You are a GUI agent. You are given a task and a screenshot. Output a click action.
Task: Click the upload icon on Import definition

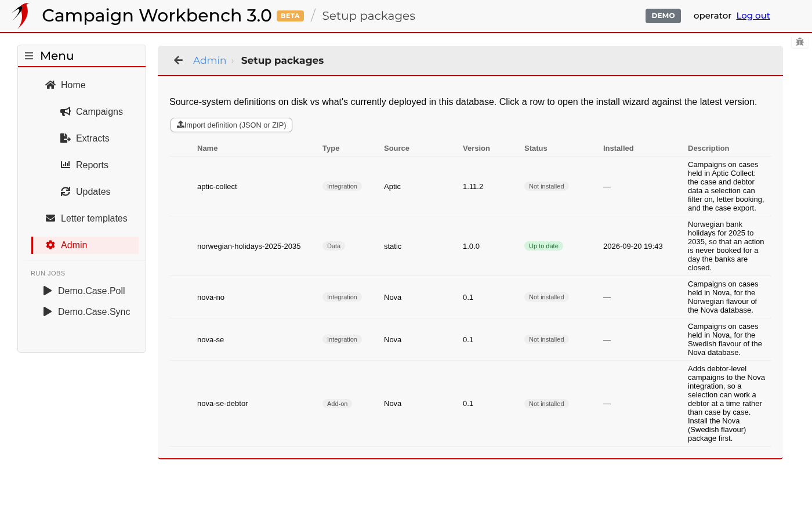pos(180,125)
